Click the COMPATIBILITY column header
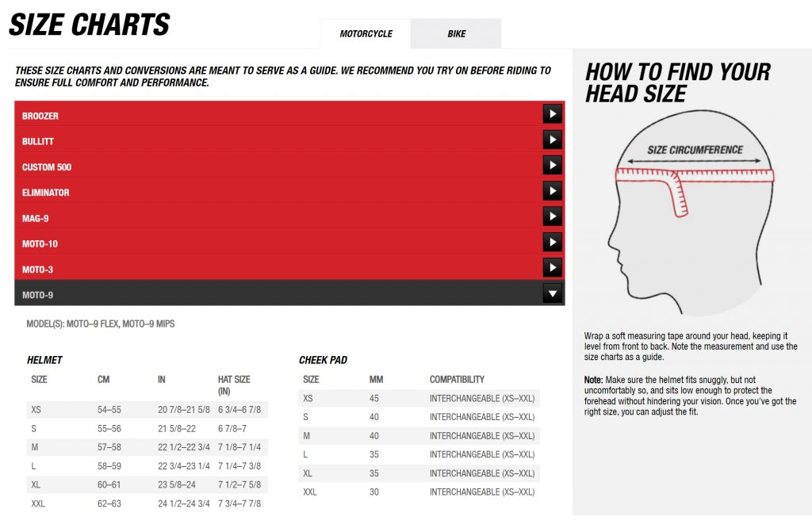 click(x=457, y=380)
